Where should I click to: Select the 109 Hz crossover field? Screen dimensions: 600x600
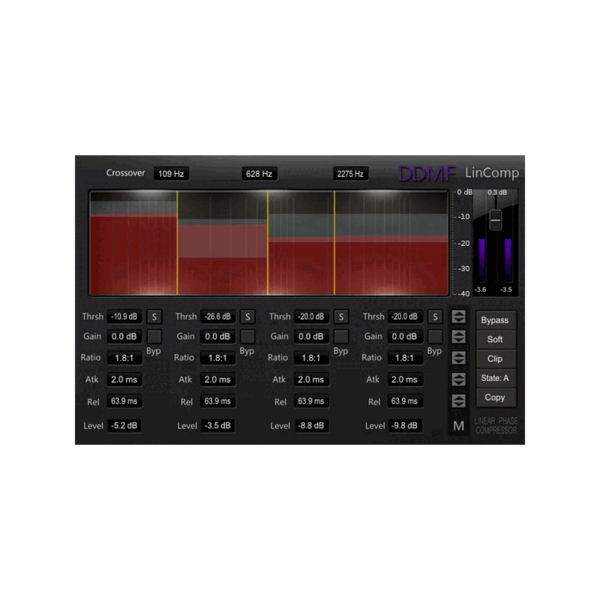(171, 174)
